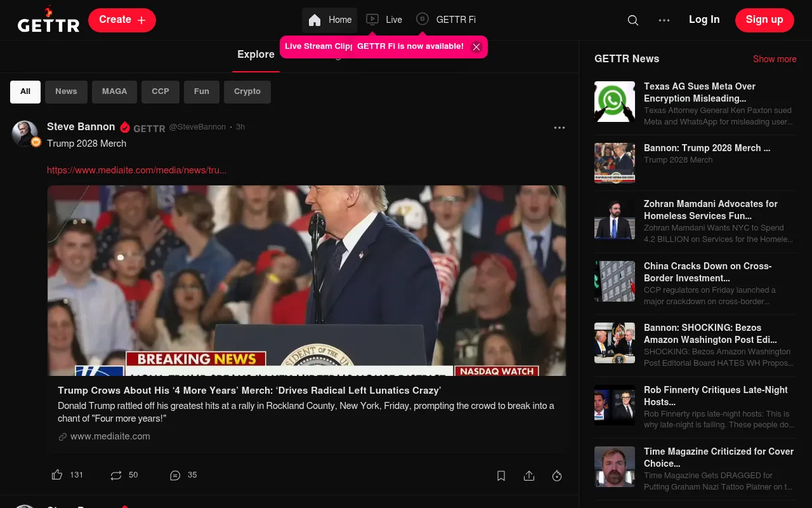Select the Explore tab
Screen dimensions: 812x508
click(x=256, y=55)
